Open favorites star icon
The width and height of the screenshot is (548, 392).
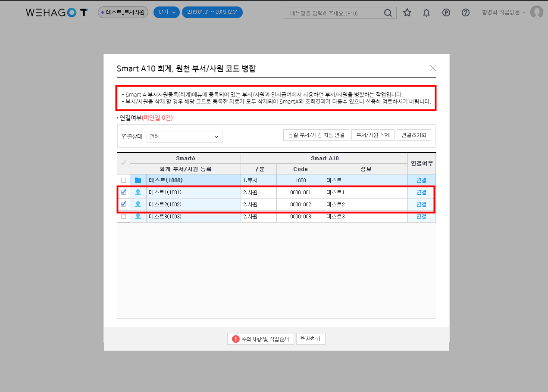[407, 12]
